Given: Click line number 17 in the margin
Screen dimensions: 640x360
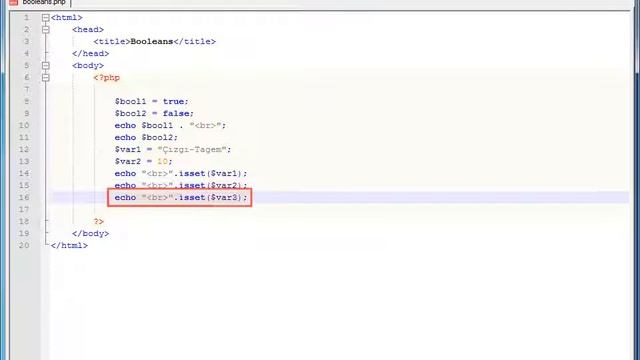Looking at the screenshot, I should tap(24, 209).
